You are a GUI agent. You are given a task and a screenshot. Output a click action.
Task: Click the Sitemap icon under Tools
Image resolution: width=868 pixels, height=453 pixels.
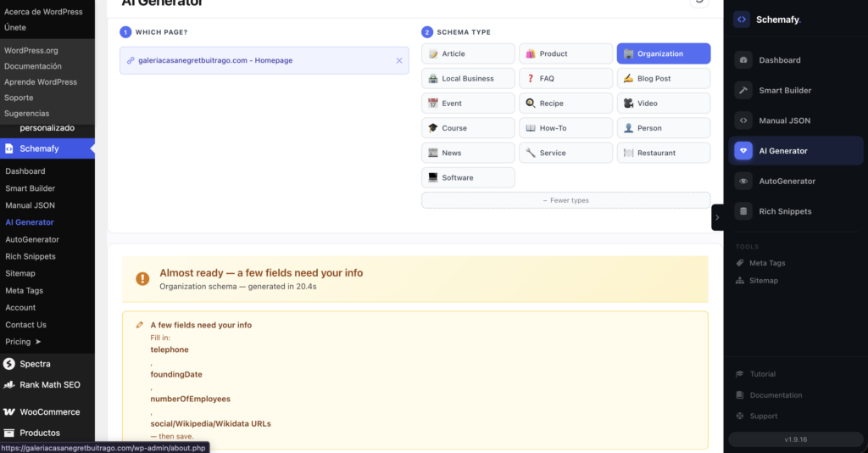tap(740, 280)
